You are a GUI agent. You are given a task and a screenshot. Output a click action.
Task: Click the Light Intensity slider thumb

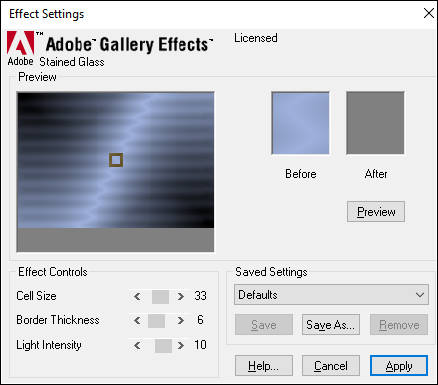pos(163,346)
